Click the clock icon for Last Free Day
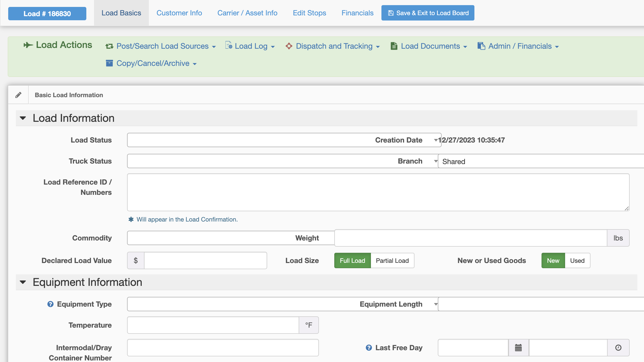The height and width of the screenshot is (362, 644). pyautogui.click(x=618, y=348)
